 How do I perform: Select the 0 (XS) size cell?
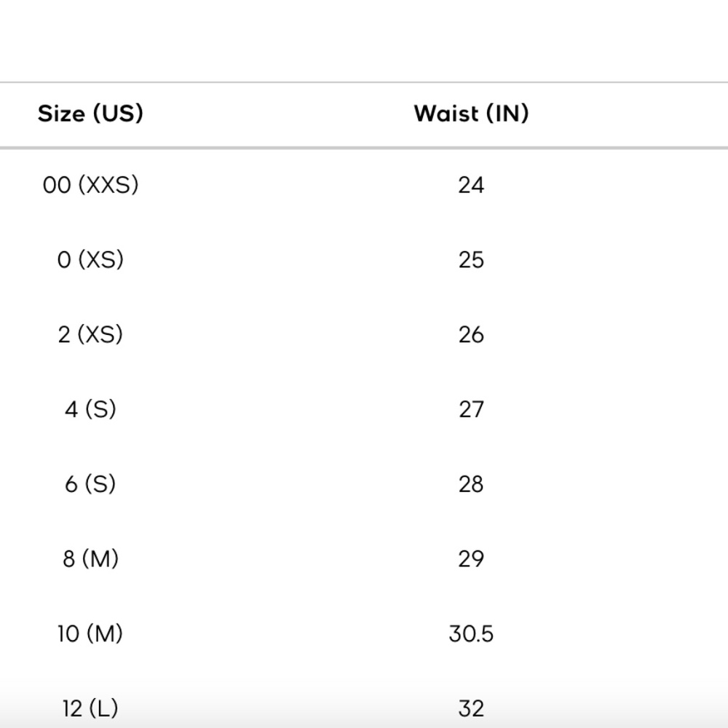point(90,260)
